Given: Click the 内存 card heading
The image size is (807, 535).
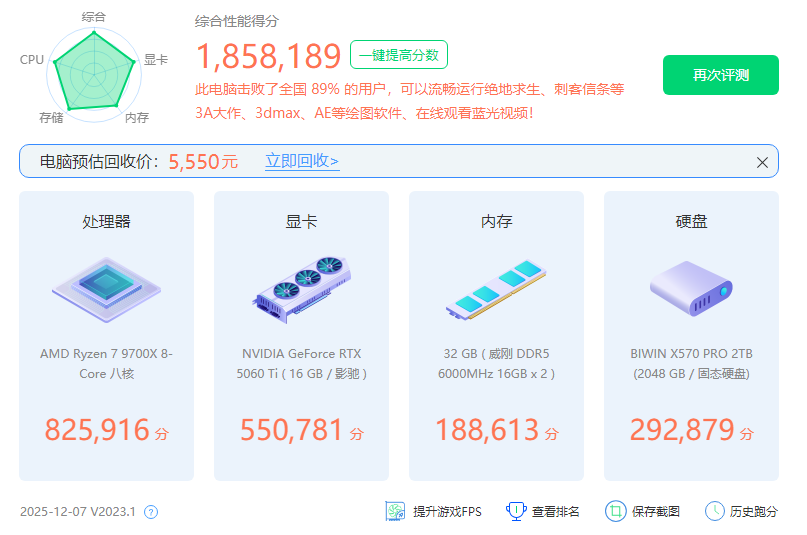Looking at the screenshot, I should (x=496, y=222).
